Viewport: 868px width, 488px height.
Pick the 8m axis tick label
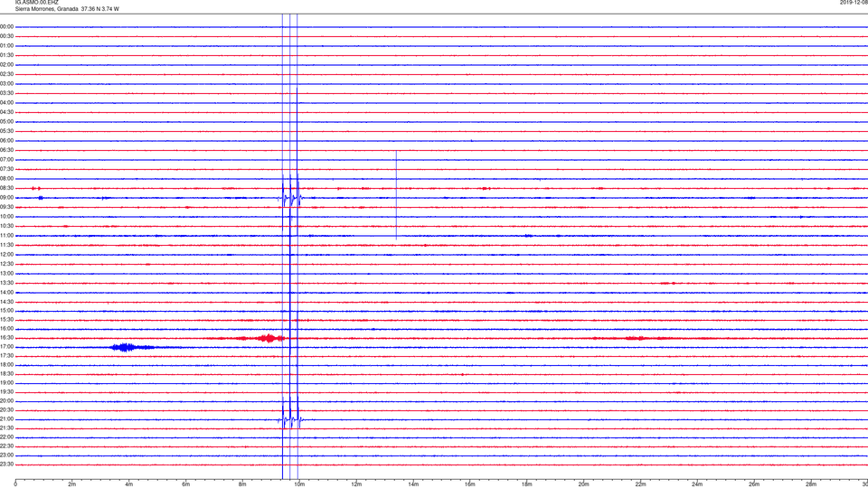pos(242,484)
